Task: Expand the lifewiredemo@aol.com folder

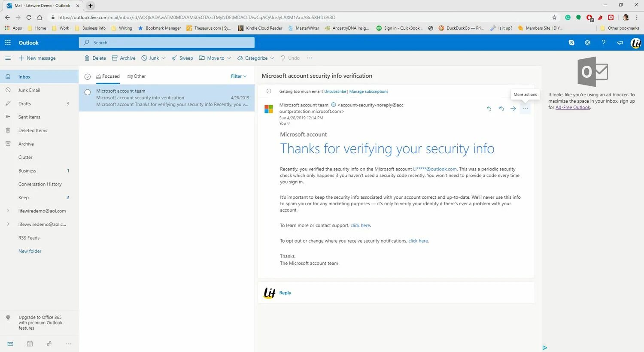Action: click(8, 211)
